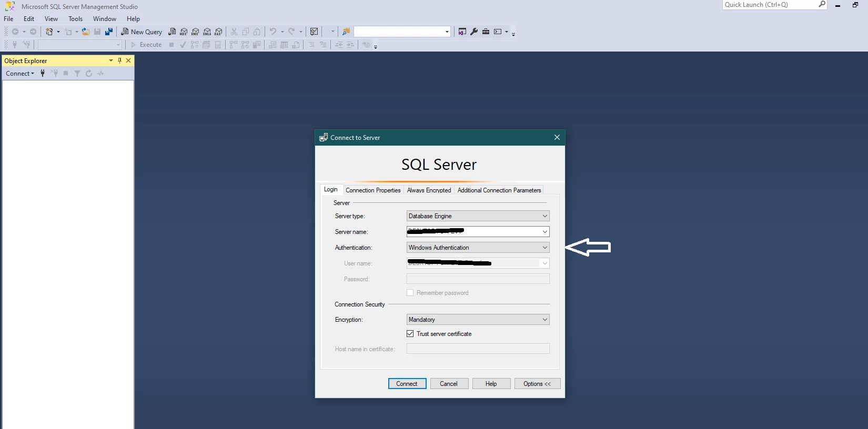Image resolution: width=868 pixels, height=429 pixels.
Task: Click the Stop square icon in Object Explorer
Action: click(66, 74)
